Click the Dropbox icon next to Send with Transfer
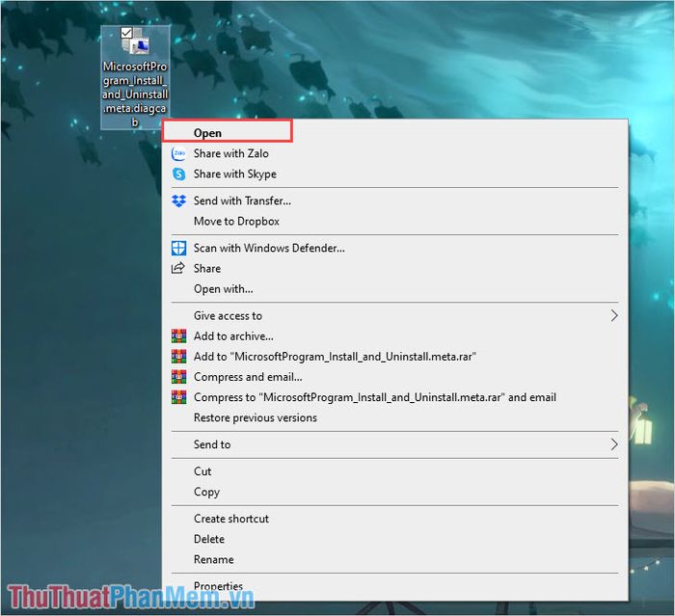 pyautogui.click(x=178, y=201)
